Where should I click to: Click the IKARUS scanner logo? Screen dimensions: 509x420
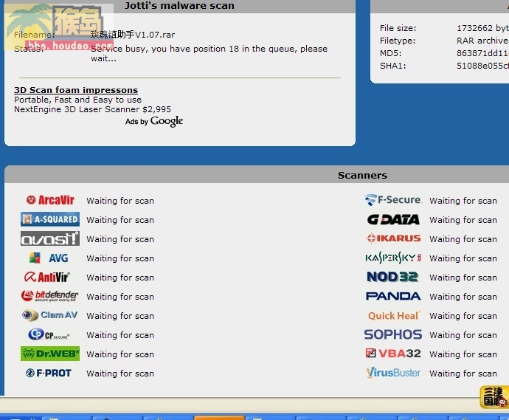pyautogui.click(x=393, y=238)
